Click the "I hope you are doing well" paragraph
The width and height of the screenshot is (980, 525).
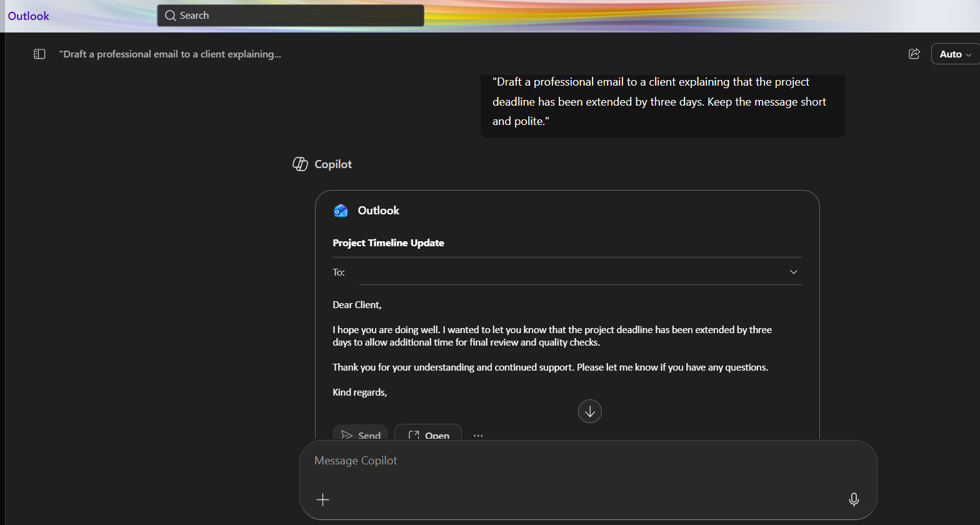pyautogui.click(x=552, y=336)
